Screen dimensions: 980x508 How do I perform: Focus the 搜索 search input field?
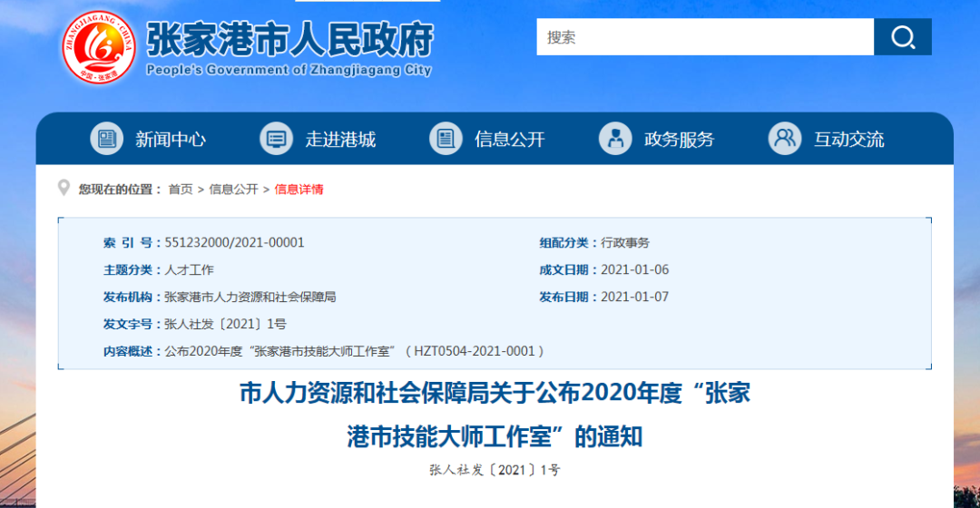[705, 37]
